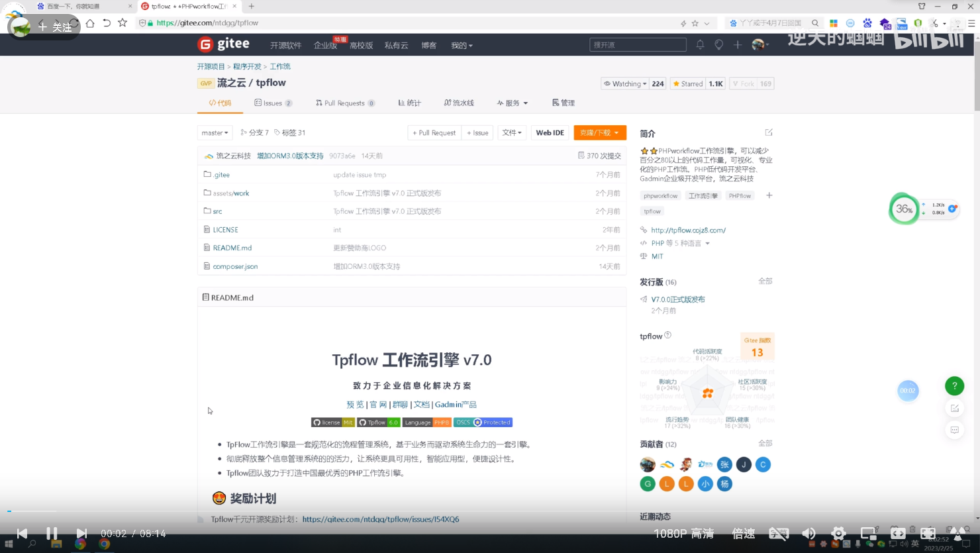Click the browser home icon
This screenshot has width=980, height=553.
click(x=90, y=23)
